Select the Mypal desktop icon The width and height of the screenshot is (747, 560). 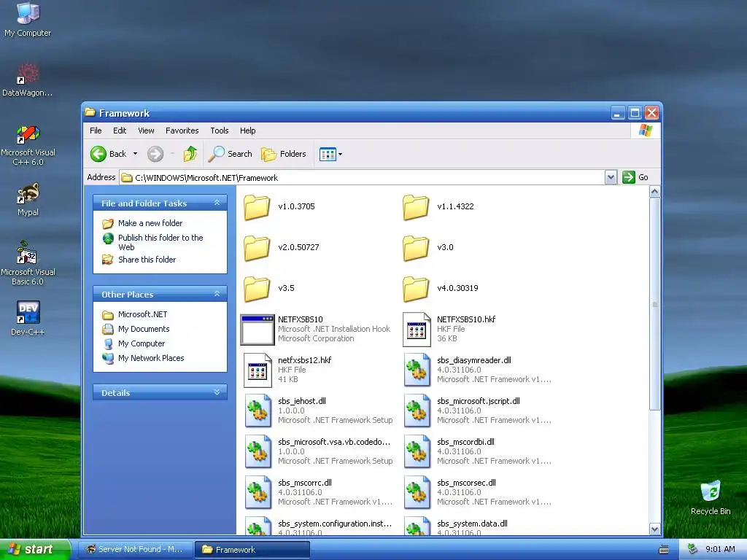click(x=28, y=200)
